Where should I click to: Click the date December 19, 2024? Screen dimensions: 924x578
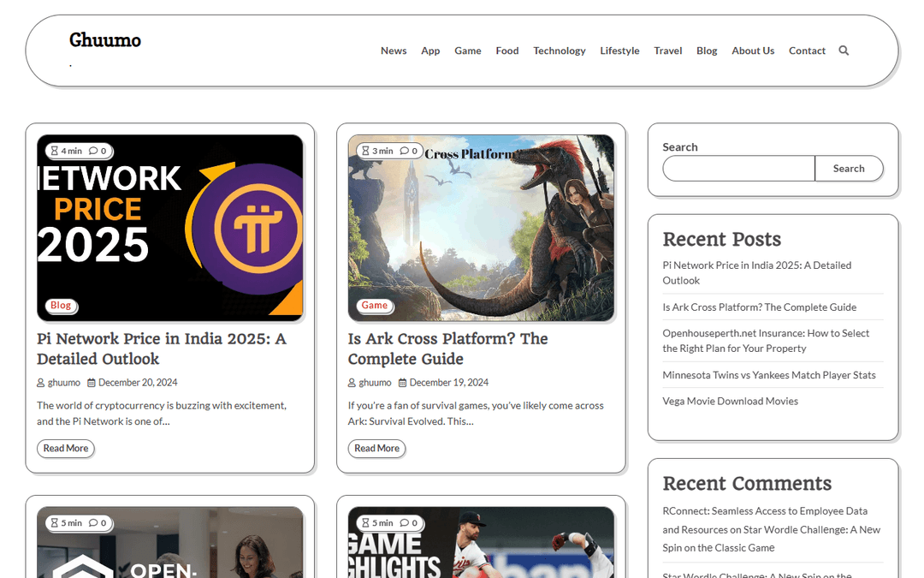coord(449,383)
